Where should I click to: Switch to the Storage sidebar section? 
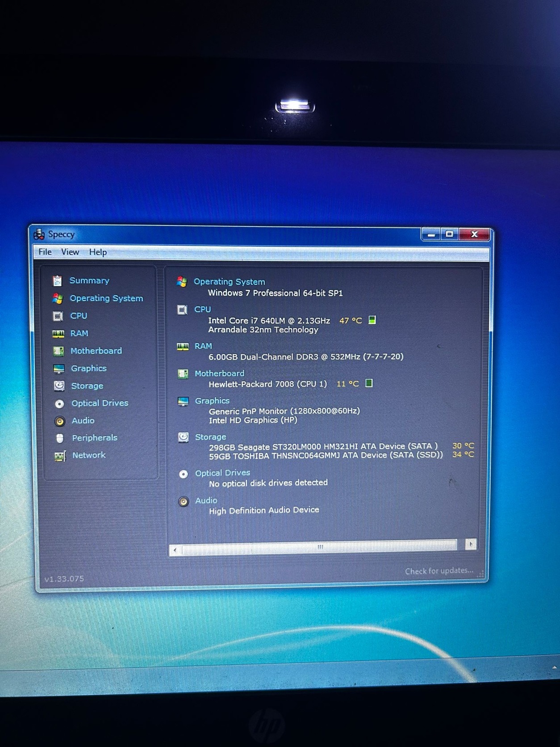coord(87,386)
